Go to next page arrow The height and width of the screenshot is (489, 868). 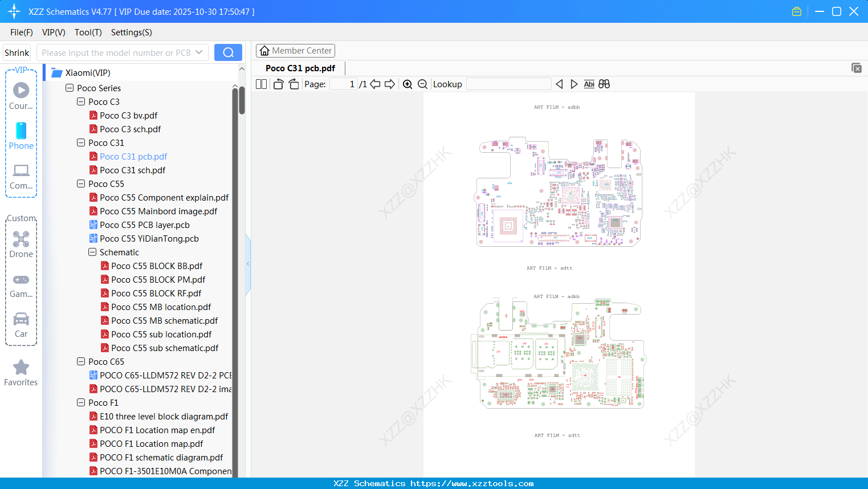(x=390, y=84)
